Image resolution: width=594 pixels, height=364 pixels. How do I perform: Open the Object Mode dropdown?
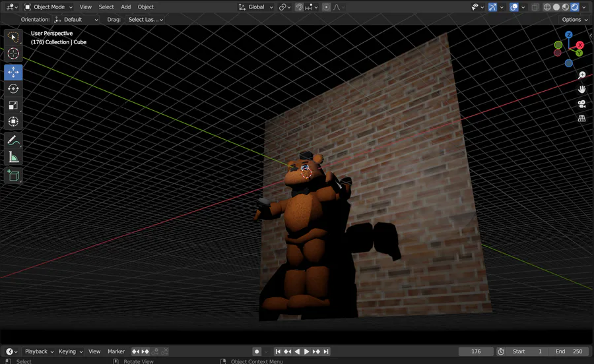click(x=48, y=7)
